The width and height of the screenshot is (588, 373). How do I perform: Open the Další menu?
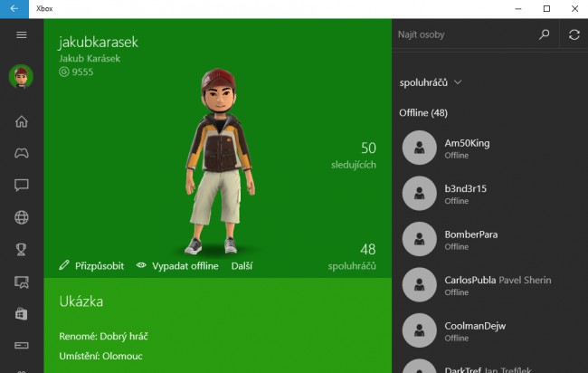242,265
